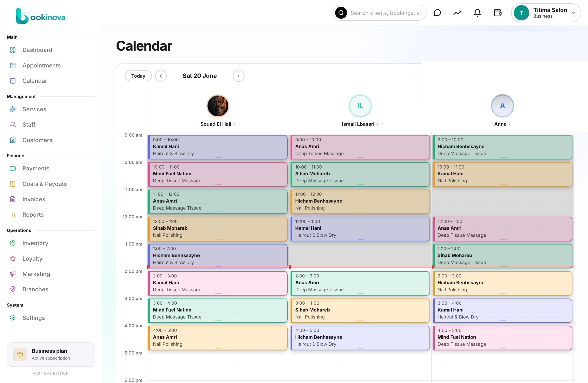Click the black search magnifier icon

tap(341, 13)
